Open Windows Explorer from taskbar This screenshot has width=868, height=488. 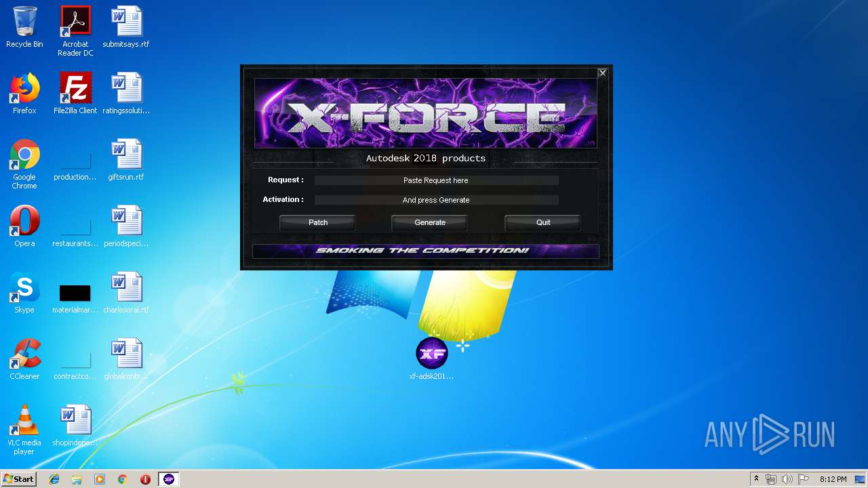pyautogui.click(x=77, y=479)
